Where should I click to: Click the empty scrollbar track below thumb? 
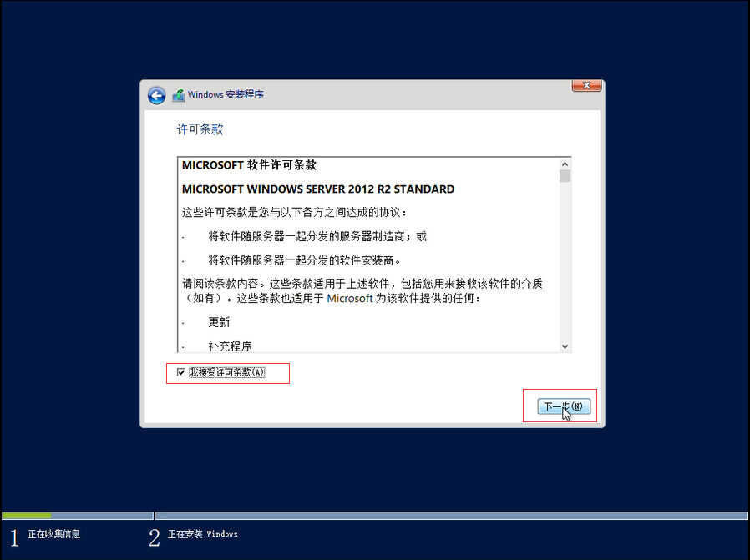pyautogui.click(x=565, y=261)
